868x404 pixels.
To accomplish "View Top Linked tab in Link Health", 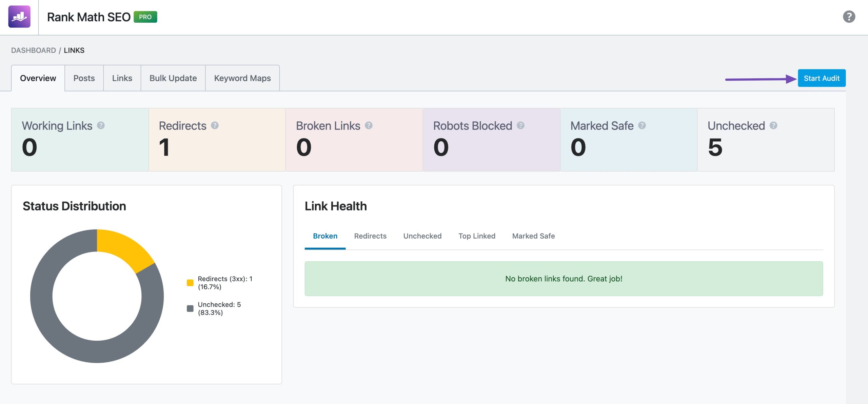I will 476,236.
